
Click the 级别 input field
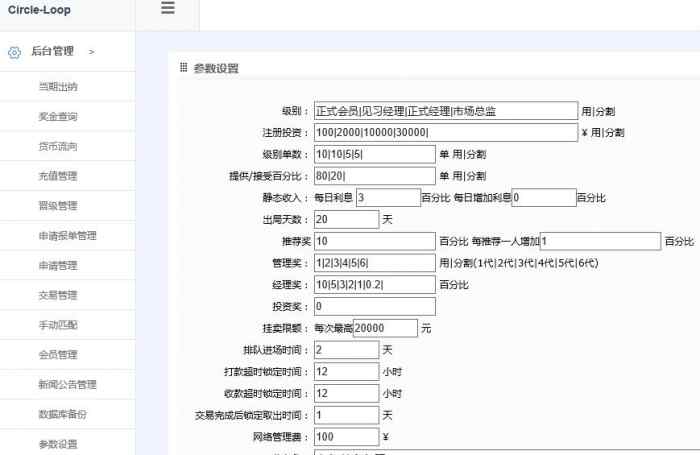[445, 111]
